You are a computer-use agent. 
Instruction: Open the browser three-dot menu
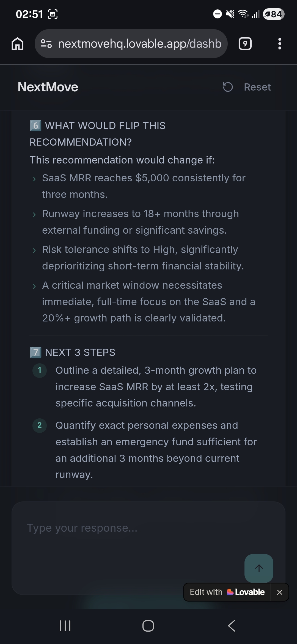point(280,43)
